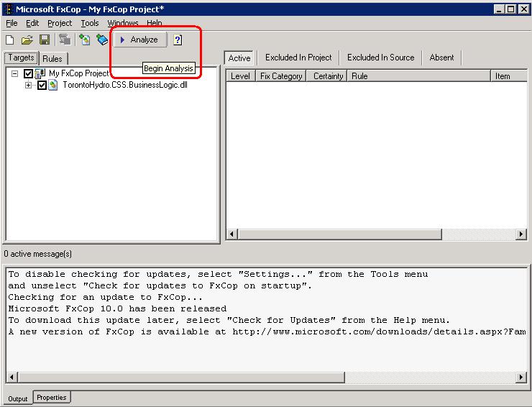Click the question mark help icon
Image resolution: width=532 pixels, height=407 pixels.
[x=178, y=40]
